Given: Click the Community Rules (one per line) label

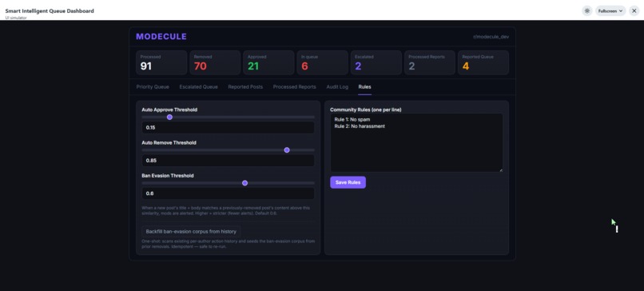Looking at the screenshot, I should pyautogui.click(x=365, y=110).
